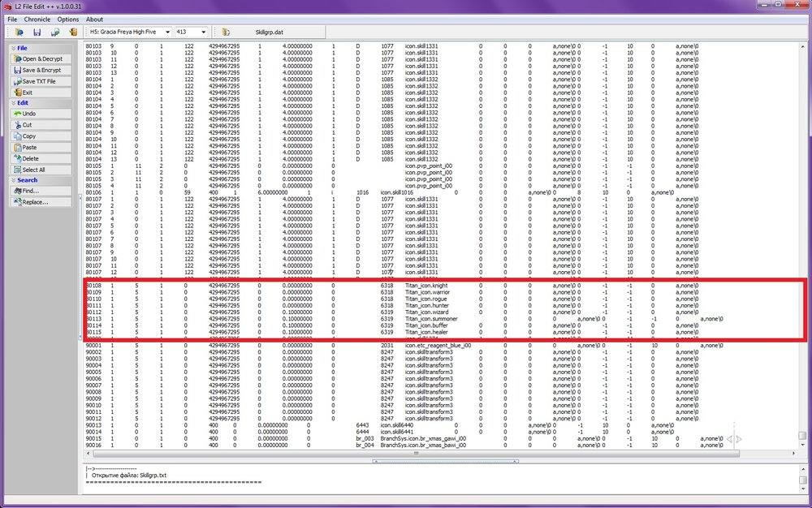
Task: Click the floppy disk save toolbar icon
Action: pyautogui.click(x=37, y=32)
